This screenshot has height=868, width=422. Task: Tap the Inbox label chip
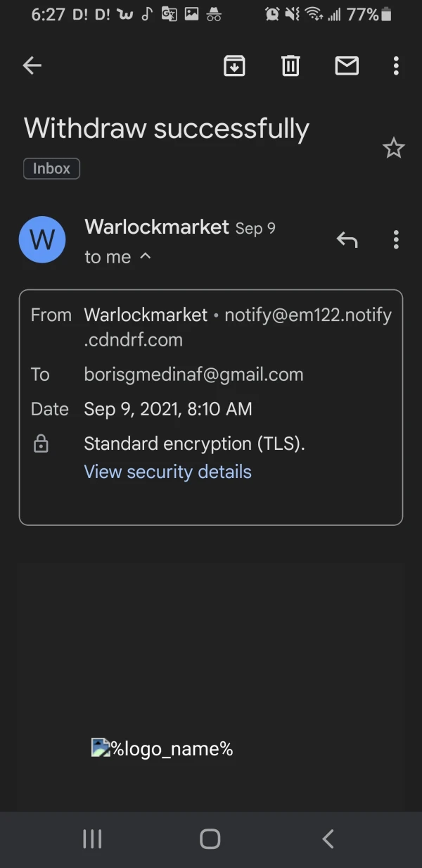point(51,169)
